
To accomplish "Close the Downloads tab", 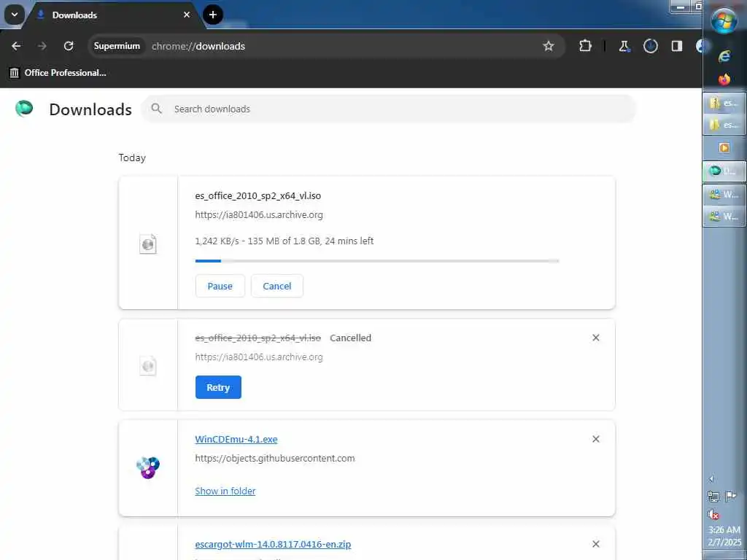I will 187,15.
